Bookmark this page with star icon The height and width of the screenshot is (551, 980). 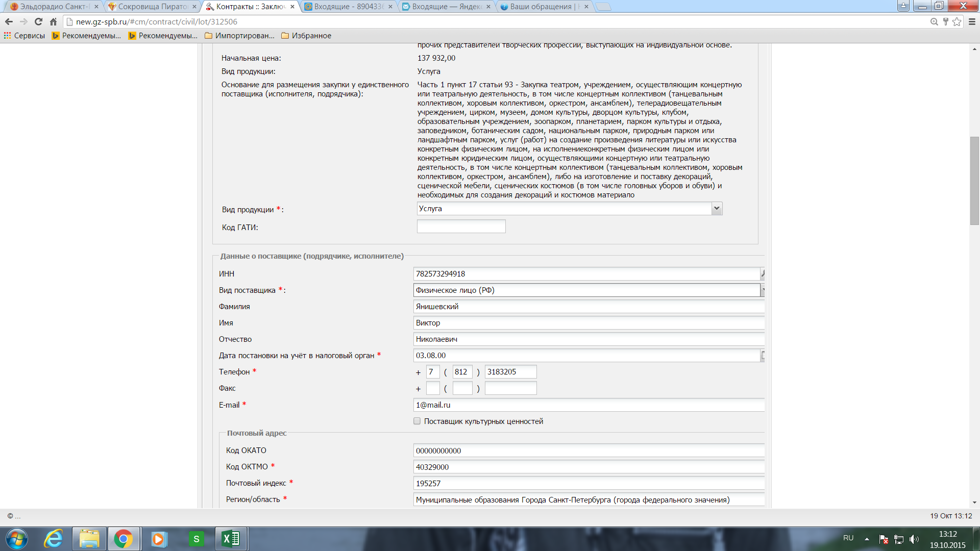pos(957,21)
